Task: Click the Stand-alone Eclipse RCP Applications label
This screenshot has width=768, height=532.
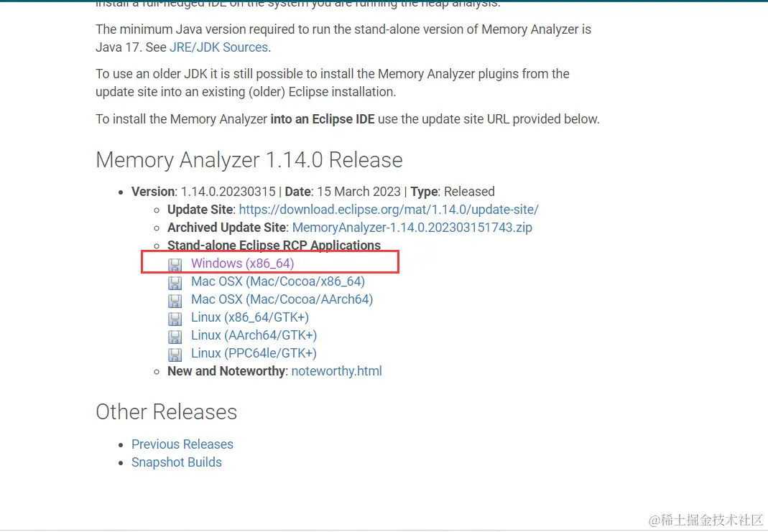Action: (274, 246)
